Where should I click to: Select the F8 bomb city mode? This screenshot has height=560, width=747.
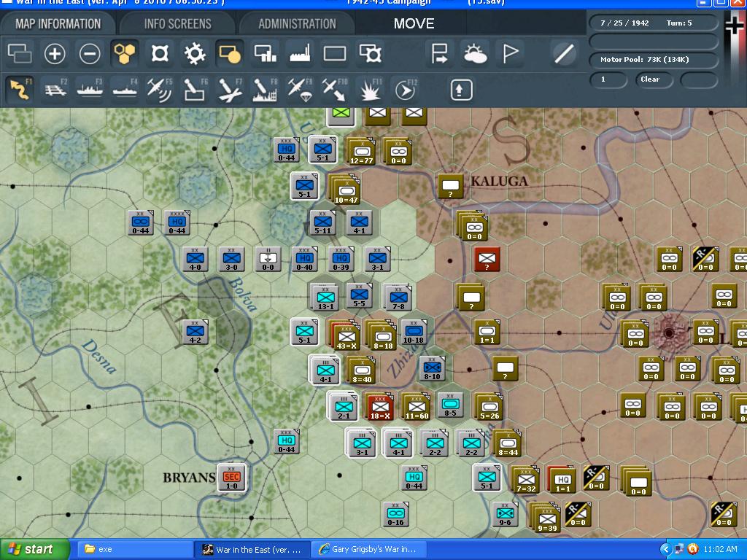pyautogui.click(x=265, y=90)
